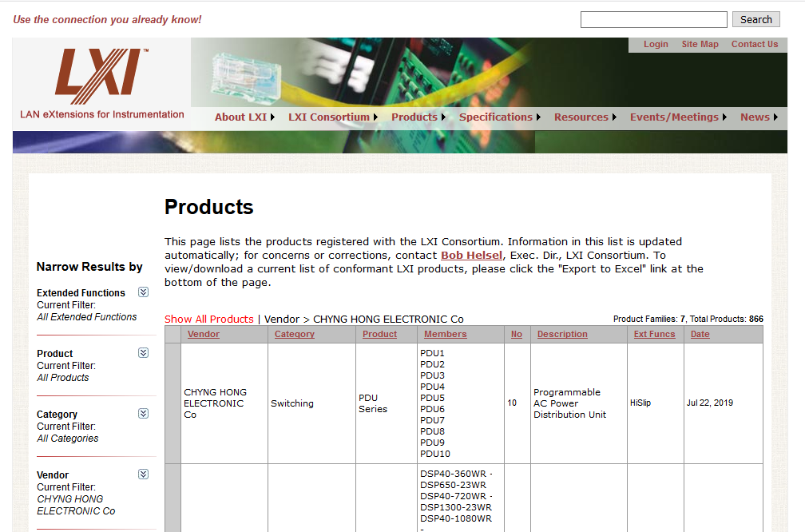Click Show All Products link

coord(209,319)
